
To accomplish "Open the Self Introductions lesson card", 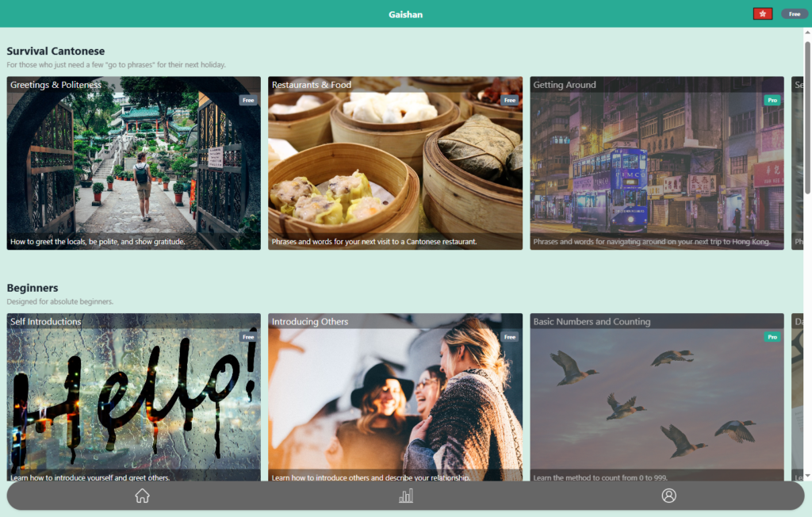I will 133,397.
